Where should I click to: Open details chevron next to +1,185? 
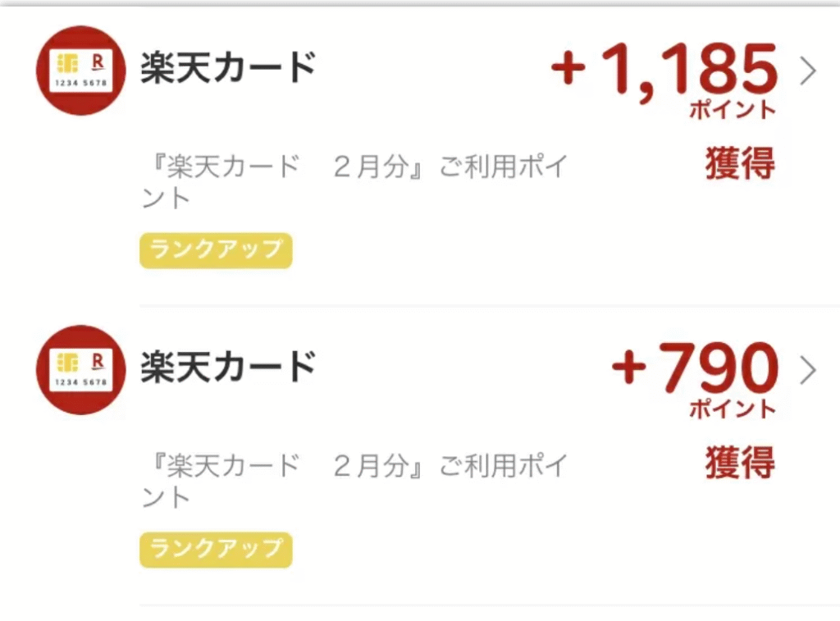coord(808,71)
